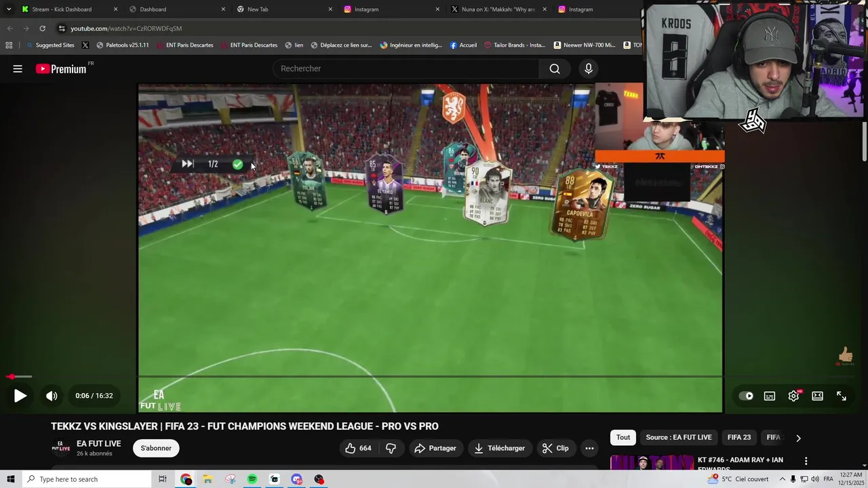Go back to previous page
Image resolution: width=868 pixels, height=488 pixels.
click(x=9, y=28)
